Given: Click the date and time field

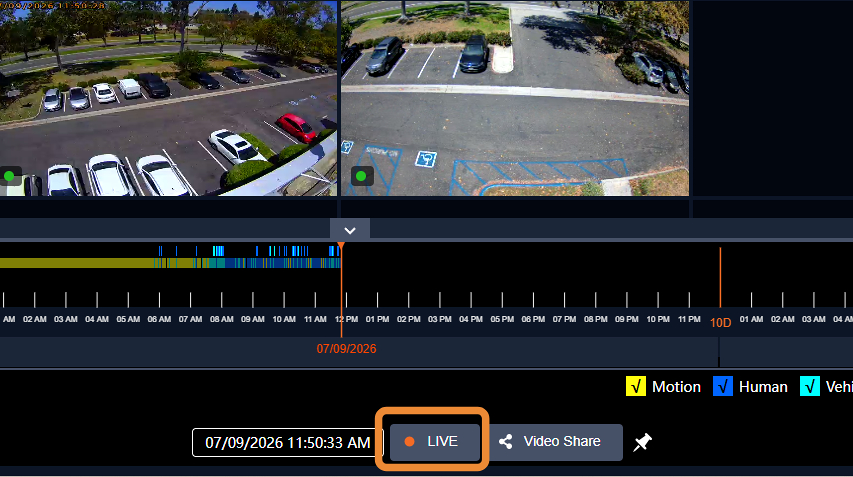Looking at the screenshot, I should (287, 442).
